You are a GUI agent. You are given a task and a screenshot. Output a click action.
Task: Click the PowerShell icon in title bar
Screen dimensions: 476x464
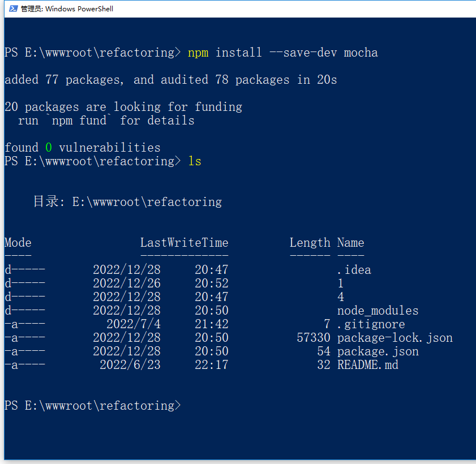(x=12, y=8)
